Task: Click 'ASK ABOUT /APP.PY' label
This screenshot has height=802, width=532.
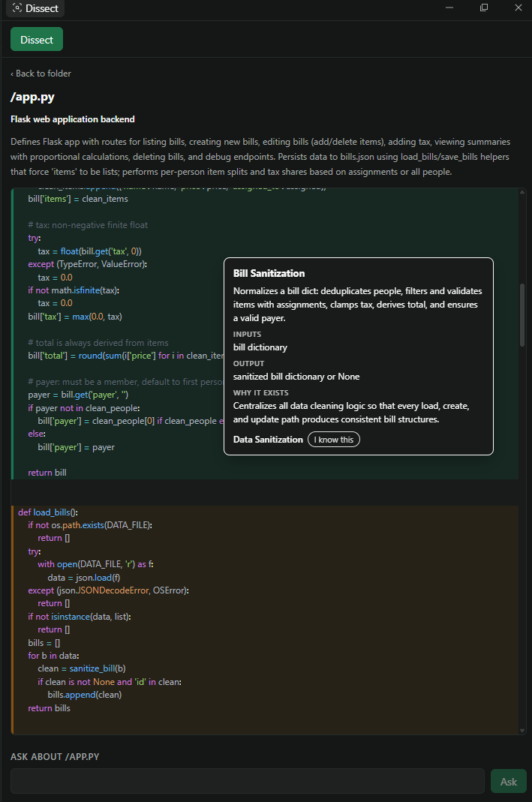Action: (x=55, y=756)
